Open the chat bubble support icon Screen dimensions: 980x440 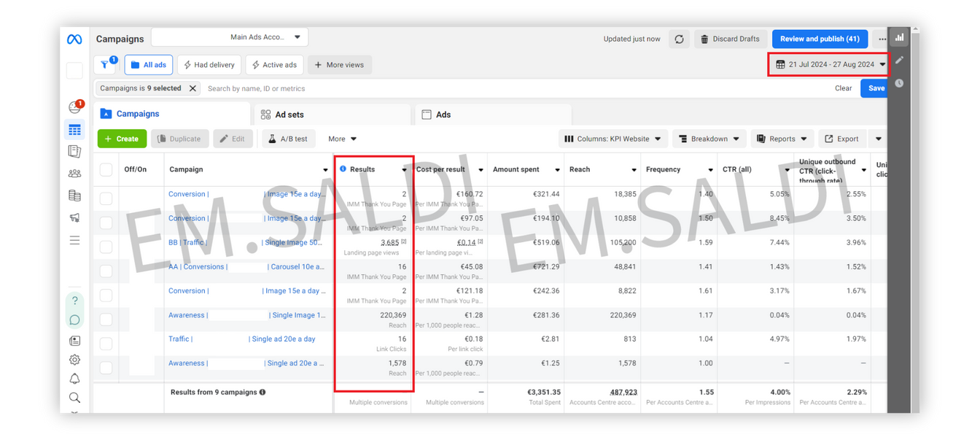[74, 320]
